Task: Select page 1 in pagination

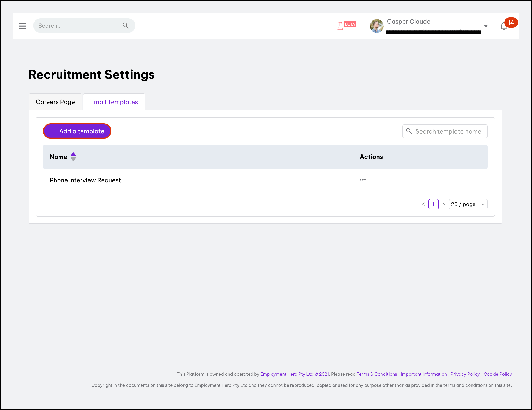Action: coord(433,204)
